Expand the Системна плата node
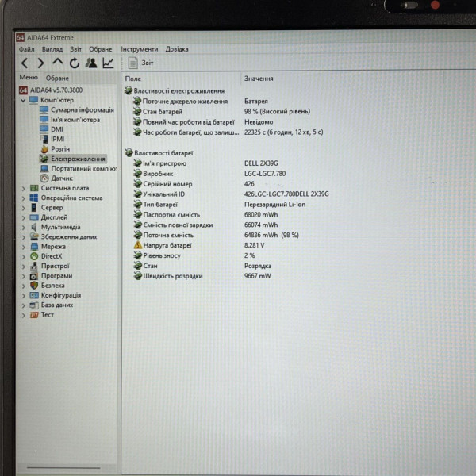476x476 pixels. point(23,189)
